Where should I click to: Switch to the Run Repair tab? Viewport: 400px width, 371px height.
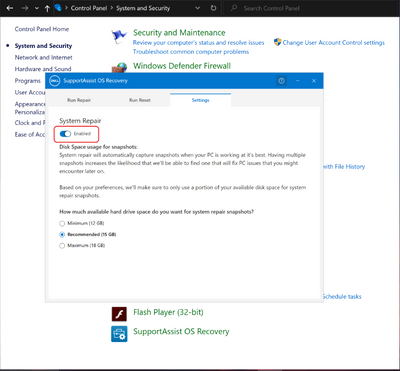[x=79, y=100]
